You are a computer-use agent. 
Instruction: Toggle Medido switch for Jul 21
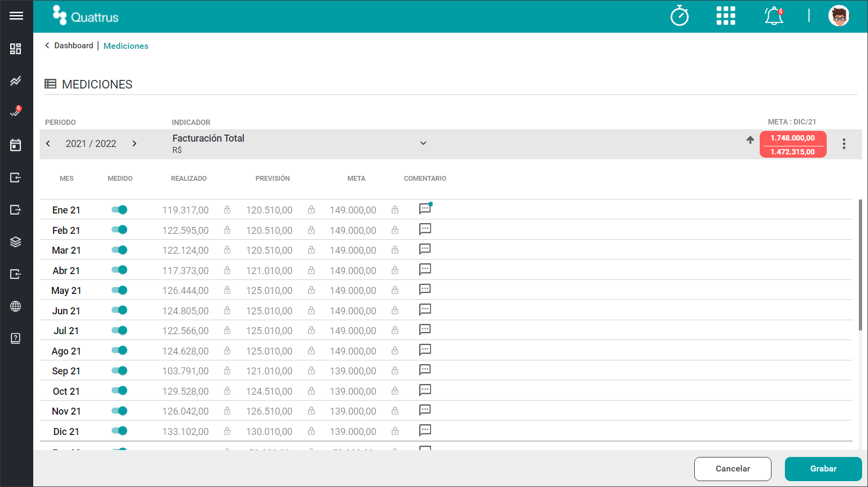click(120, 330)
